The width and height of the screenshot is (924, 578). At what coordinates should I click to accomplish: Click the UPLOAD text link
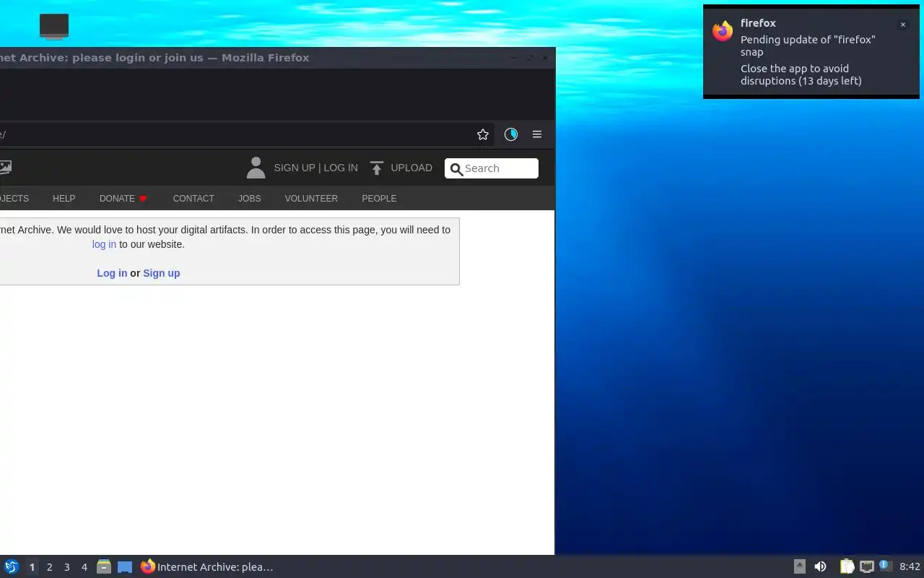coord(411,168)
